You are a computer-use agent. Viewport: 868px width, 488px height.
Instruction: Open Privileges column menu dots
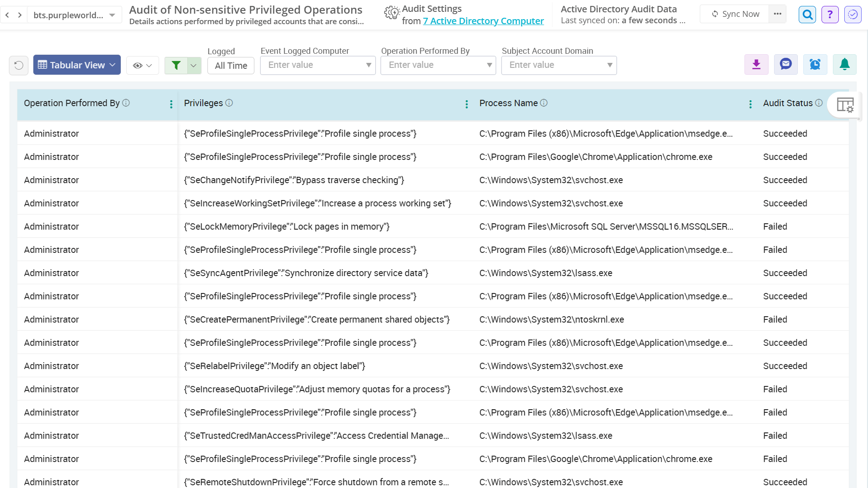tap(466, 104)
